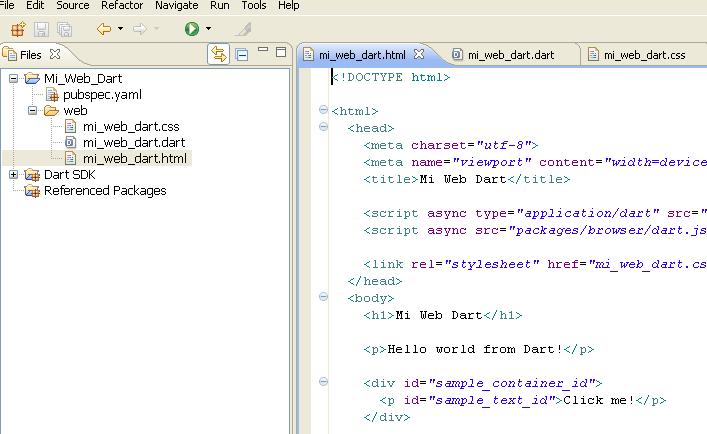The height and width of the screenshot is (434, 707).
Task: Open the Tools menu
Action: pos(254,5)
